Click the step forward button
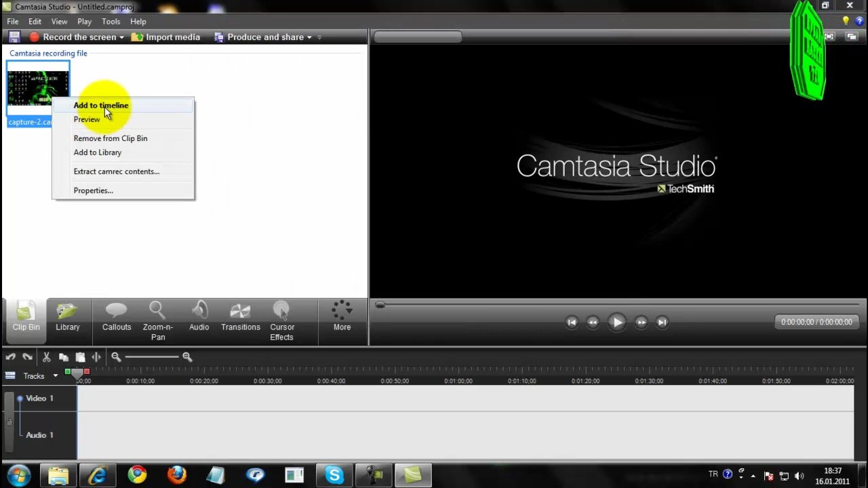This screenshot has height=488, width=868. point(641,323)
